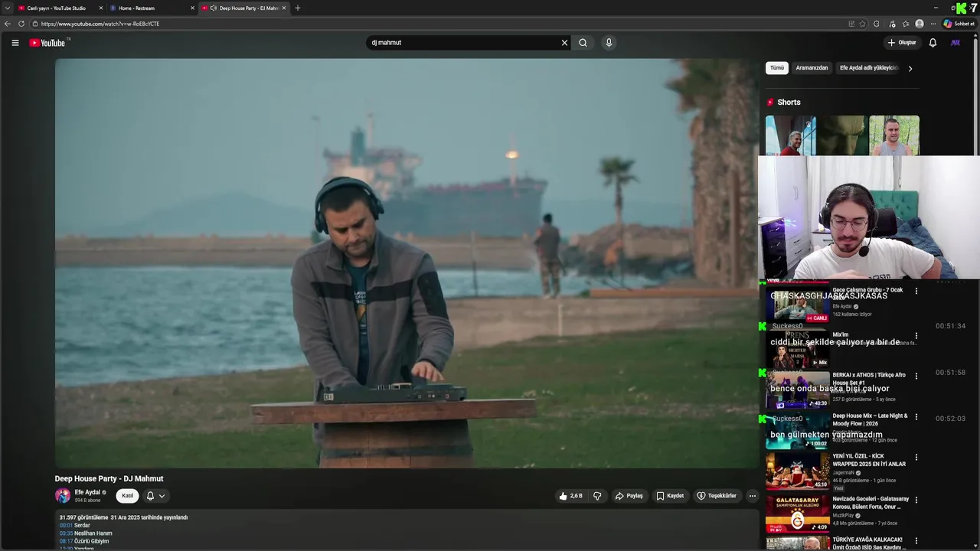Screen dimensions: 980x551
Task: Open first Shorts thumbnail
Action: tap(790, 135)
